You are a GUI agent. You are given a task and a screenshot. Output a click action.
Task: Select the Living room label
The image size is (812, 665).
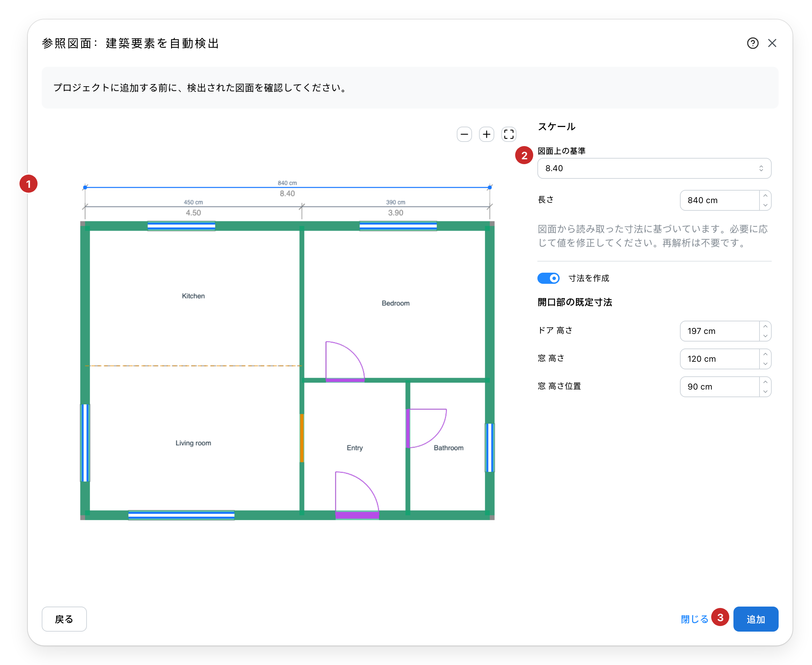tap(193, 443)
